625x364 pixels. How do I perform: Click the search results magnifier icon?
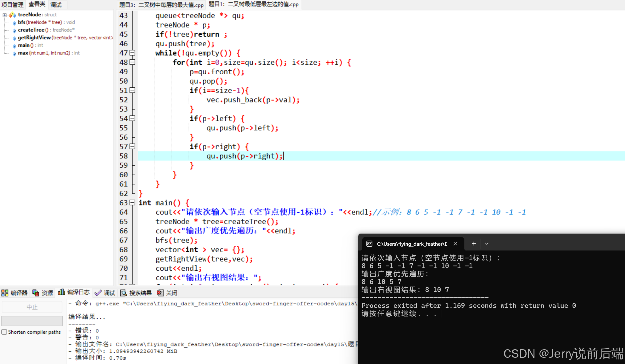click(x=123, y=293)
